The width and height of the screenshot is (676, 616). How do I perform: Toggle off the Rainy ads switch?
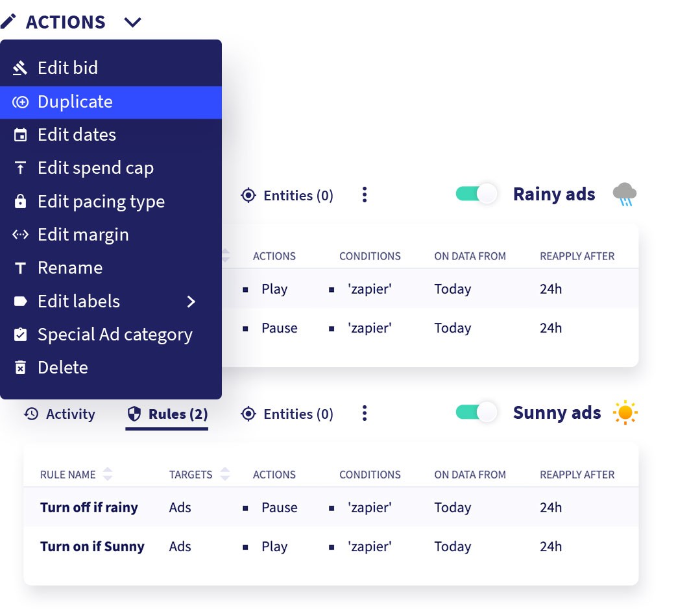(x=476, y=194)
